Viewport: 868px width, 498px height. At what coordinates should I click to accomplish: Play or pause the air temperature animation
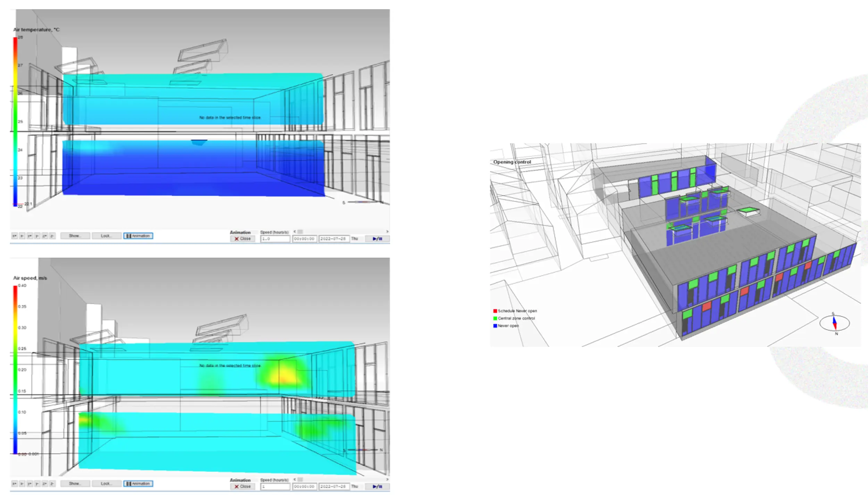[x=377, y=239]
